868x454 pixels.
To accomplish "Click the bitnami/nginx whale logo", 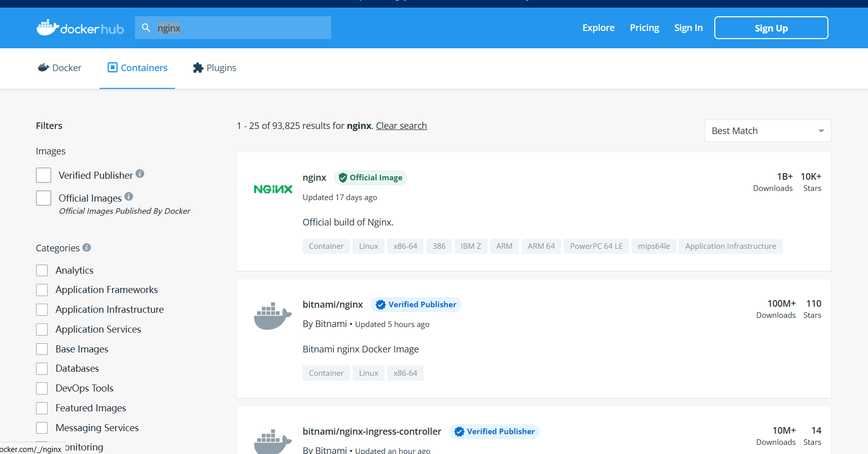I will pos(273,316).
